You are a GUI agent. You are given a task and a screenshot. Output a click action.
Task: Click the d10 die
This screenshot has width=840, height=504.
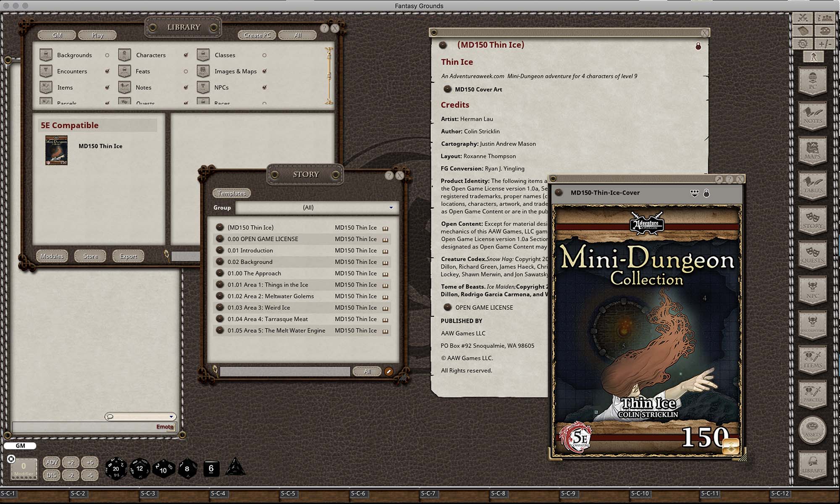tap(163, 469)
